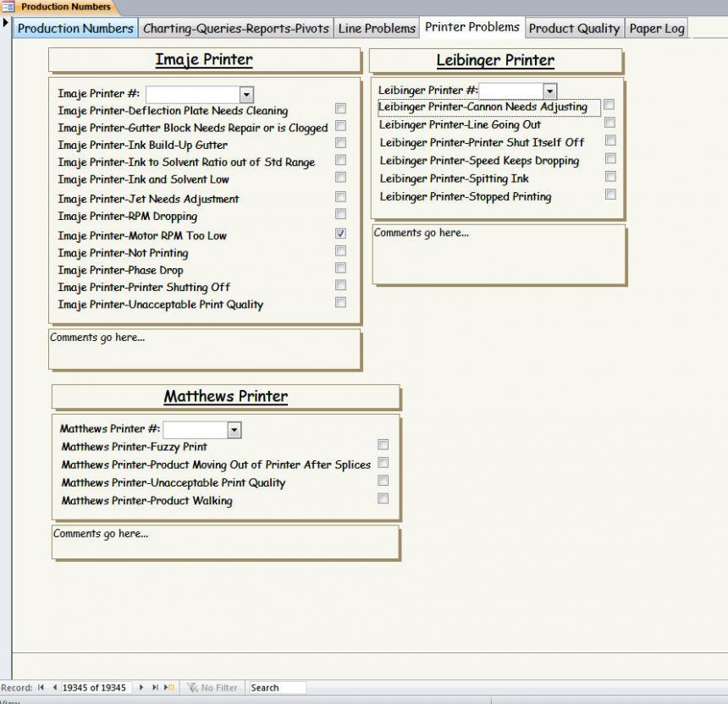728x704 pixels.
Task: Click Imaje Printer # combo field
Action: [200, 95]
